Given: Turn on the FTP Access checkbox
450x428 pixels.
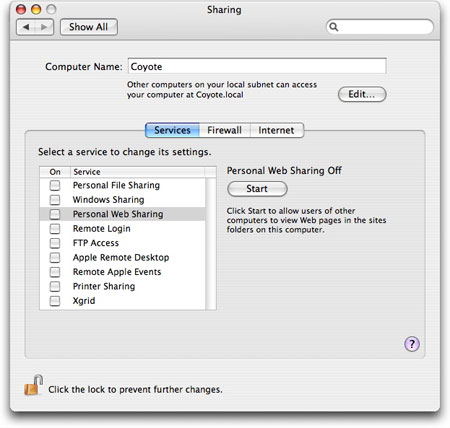Looking at the screenshot, I should tap(55, 243).
